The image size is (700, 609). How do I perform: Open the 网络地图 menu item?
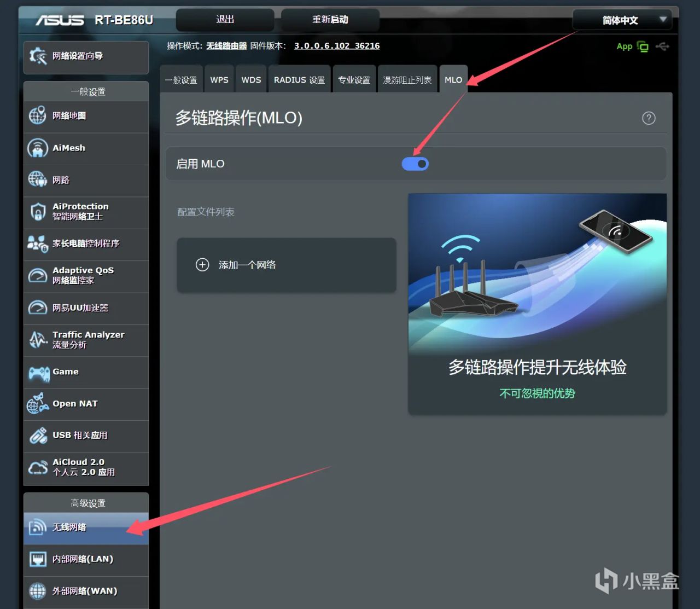[x=86, y=117]
